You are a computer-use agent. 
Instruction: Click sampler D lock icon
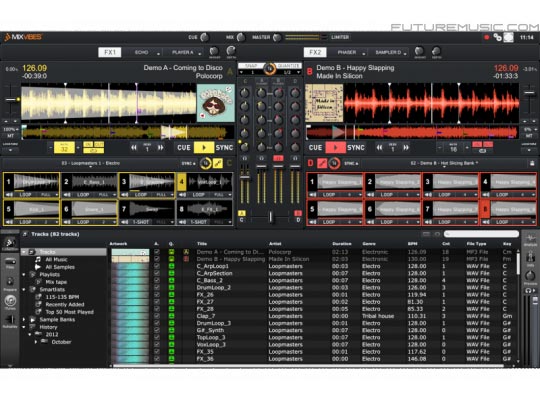click(x=531, y=163)
